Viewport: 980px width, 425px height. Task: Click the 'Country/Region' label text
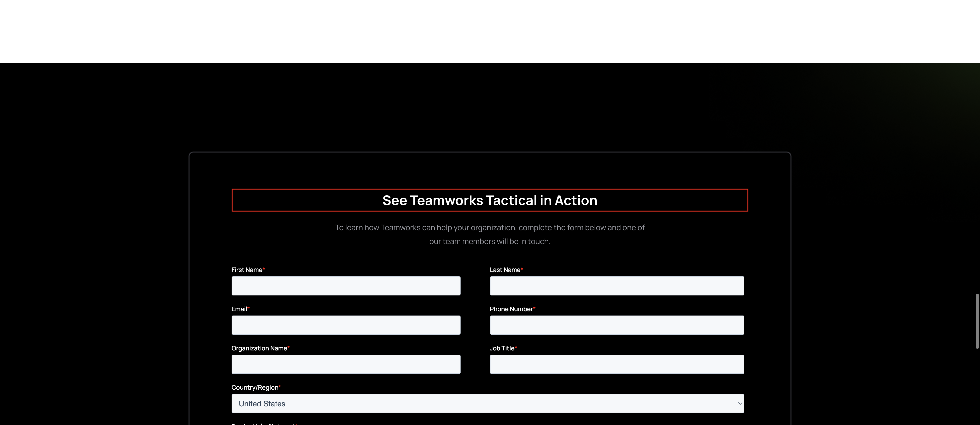255,387
